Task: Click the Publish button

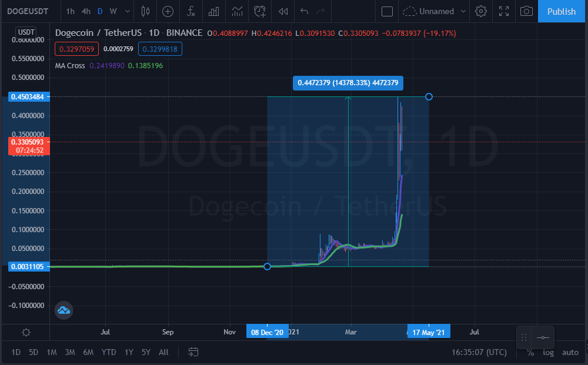Action: point(562,11)
